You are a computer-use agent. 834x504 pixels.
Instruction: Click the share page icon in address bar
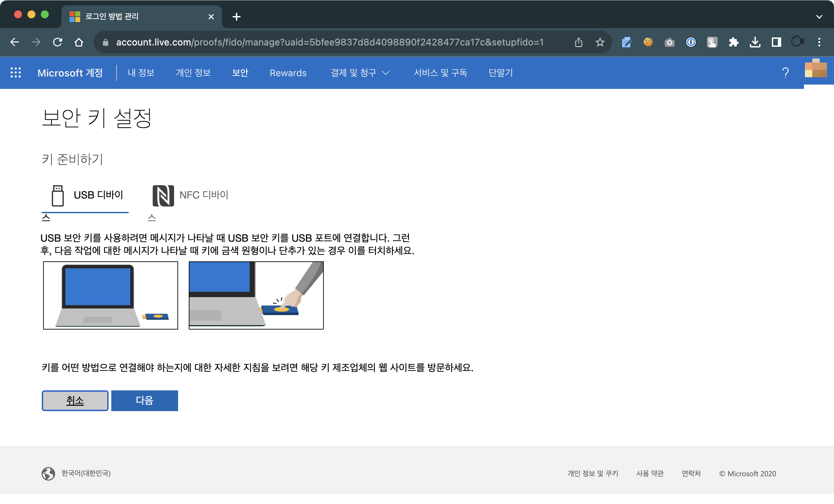(x=578, y=42)
